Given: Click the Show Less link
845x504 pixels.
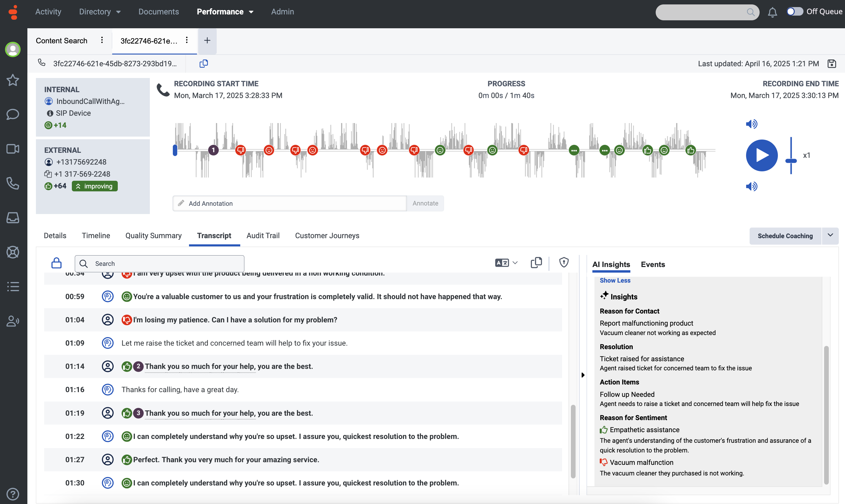Looking at the screenshot, I should pos(615,280).
